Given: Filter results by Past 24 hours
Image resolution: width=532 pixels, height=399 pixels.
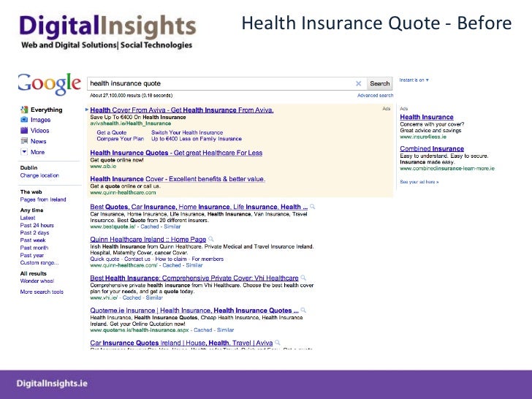Looking at the screenshot, I should [x=37, y=225].
